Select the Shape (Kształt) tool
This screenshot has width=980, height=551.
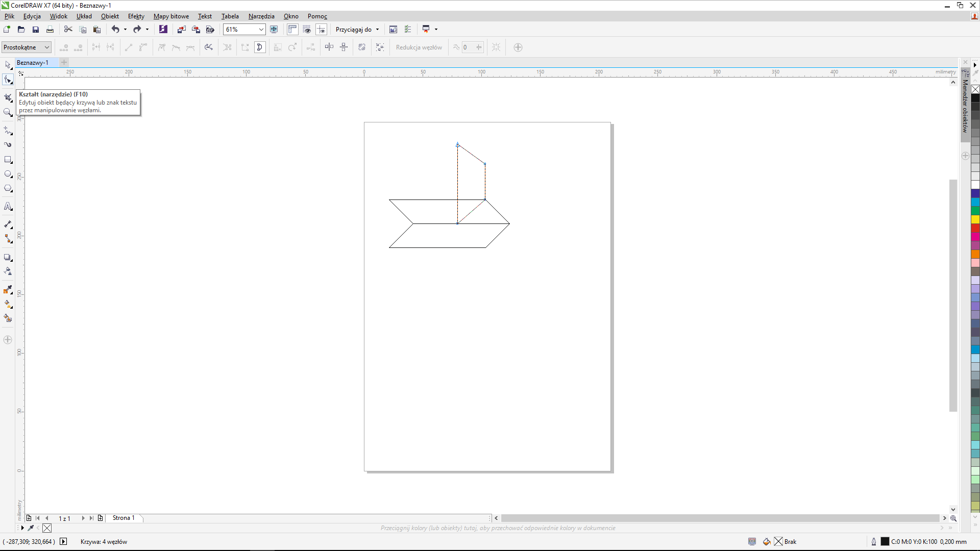click(x=8, y=80)
